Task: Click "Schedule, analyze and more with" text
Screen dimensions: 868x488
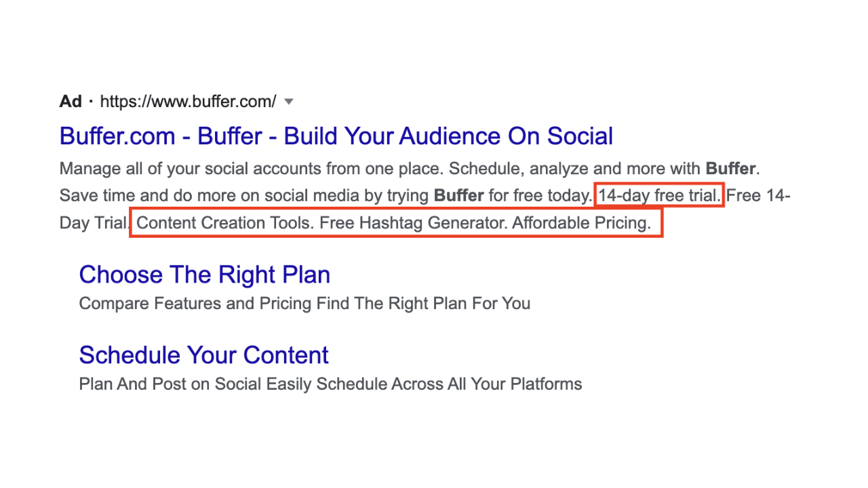Action: click(x=575, y=168)
